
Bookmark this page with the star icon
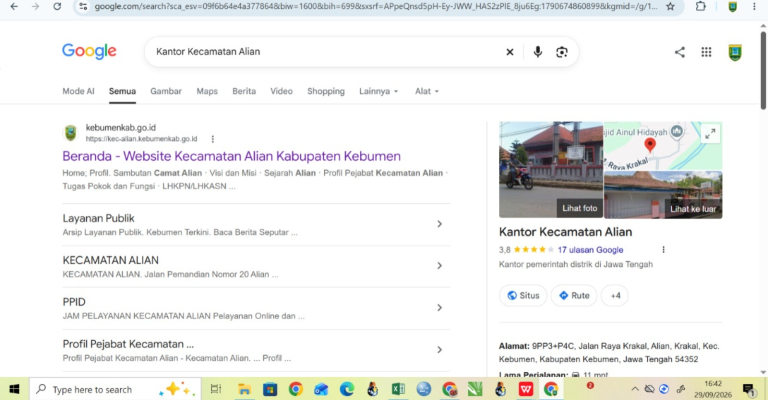pyautogui.click(x=670, y=6)
